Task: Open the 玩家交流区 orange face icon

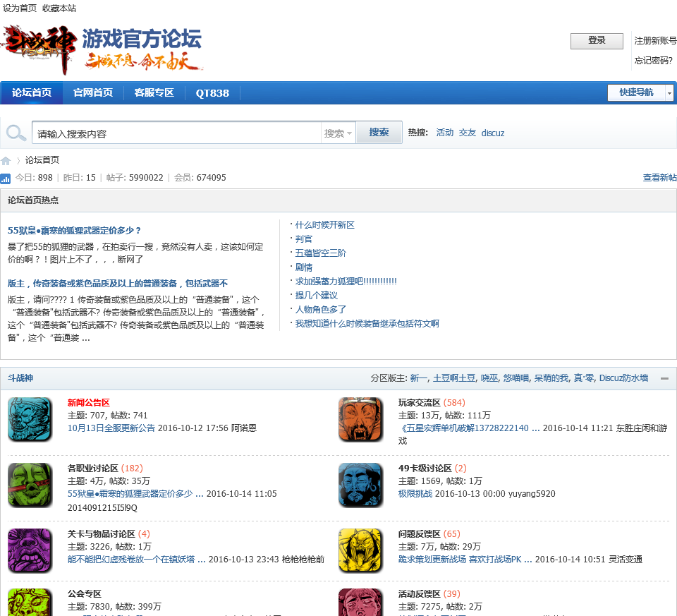Action: pyautogui.click(x=360, y=419)
